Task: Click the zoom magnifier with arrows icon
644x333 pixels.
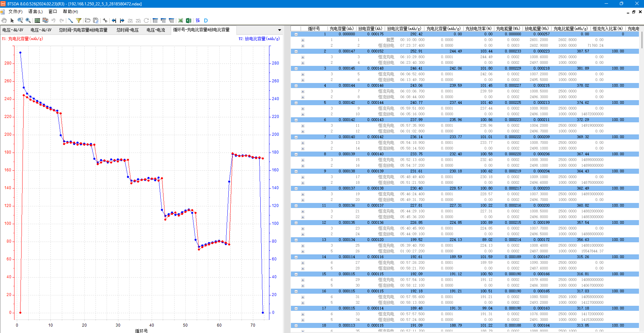Action: 28,20
